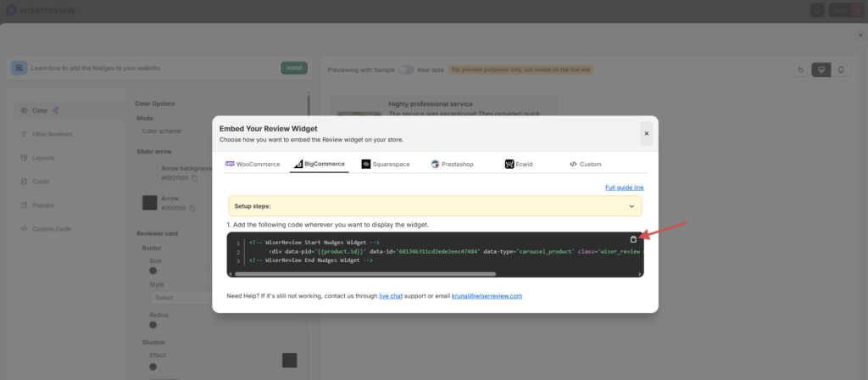Open the Full guide link
This screenshot has height=380, width=868.
click(624, 187)
